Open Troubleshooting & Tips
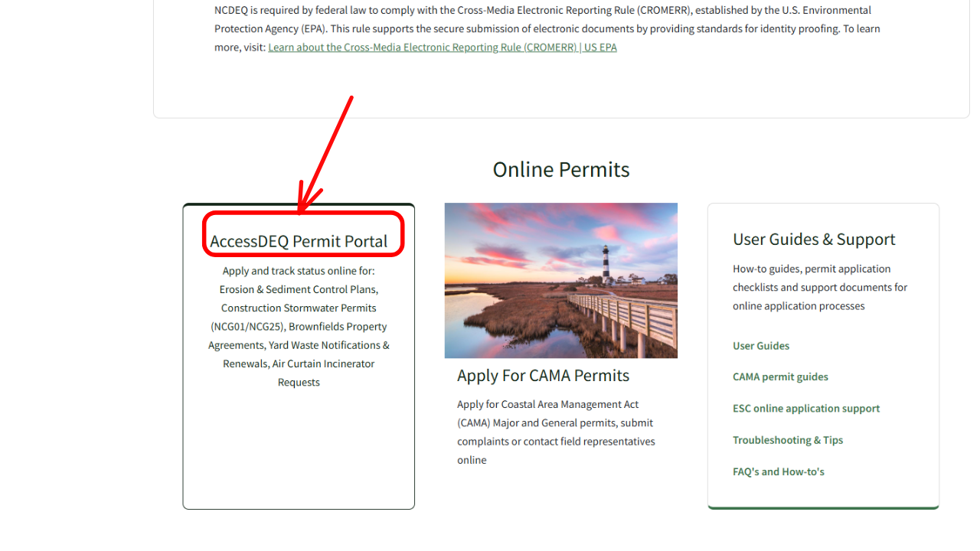 (x=788, y=439)
